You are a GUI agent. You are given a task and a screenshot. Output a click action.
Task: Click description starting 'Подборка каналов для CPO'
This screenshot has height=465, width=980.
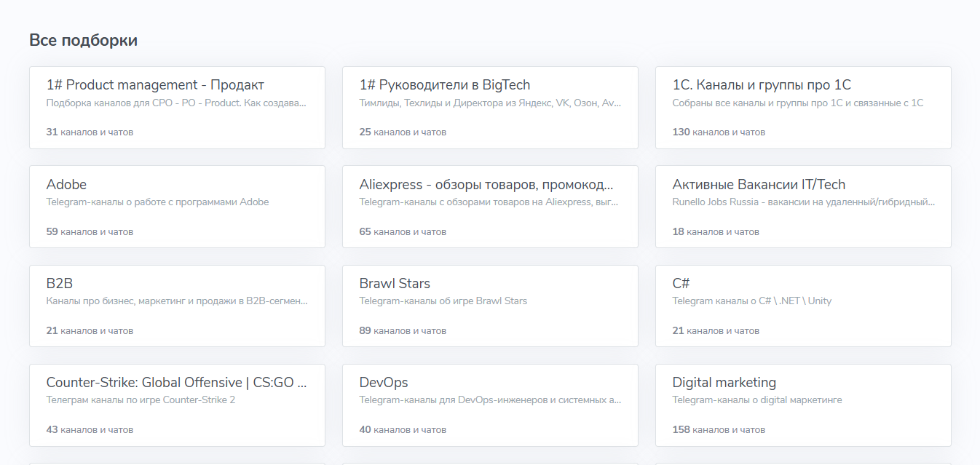click(x=177, y=103)
